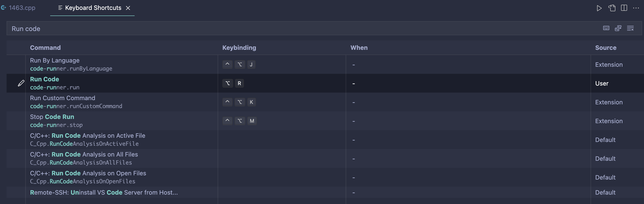Select the Stop Code Run command row
This screenshot has width=644, height=204.
pos(325,121)
